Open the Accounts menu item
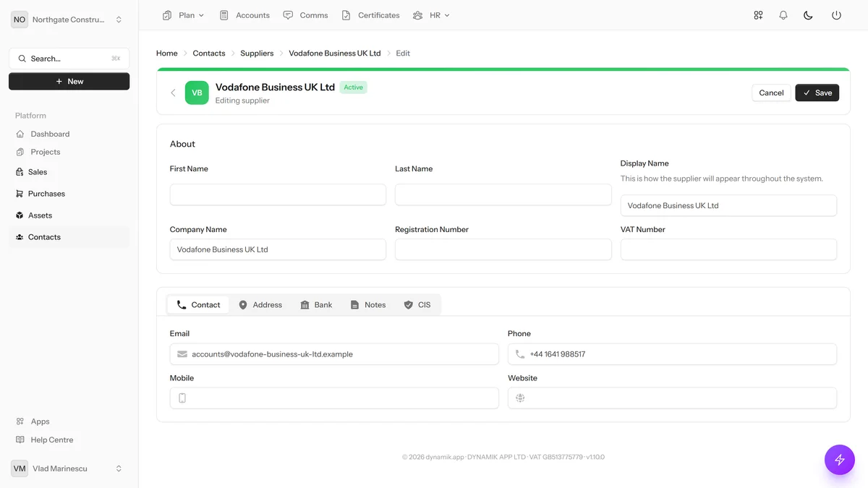The width and height of the screenshot is (868, 488). click(244, 15)
